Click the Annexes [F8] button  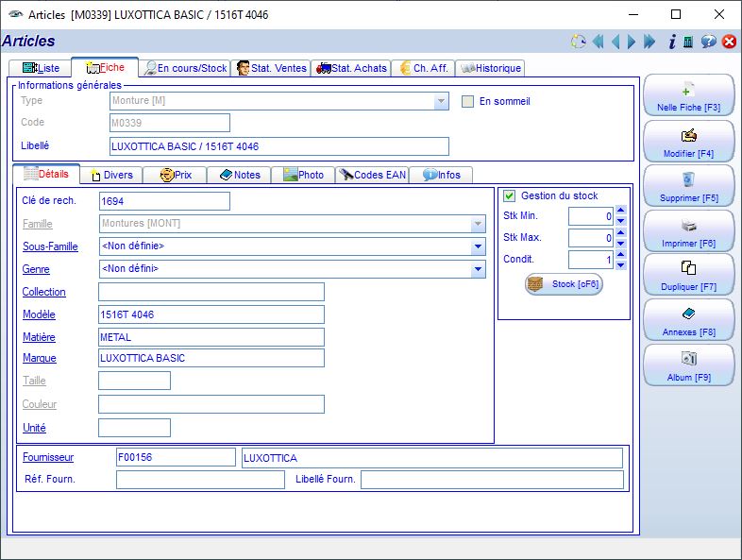pyautogui.click(x=688, y=320)
